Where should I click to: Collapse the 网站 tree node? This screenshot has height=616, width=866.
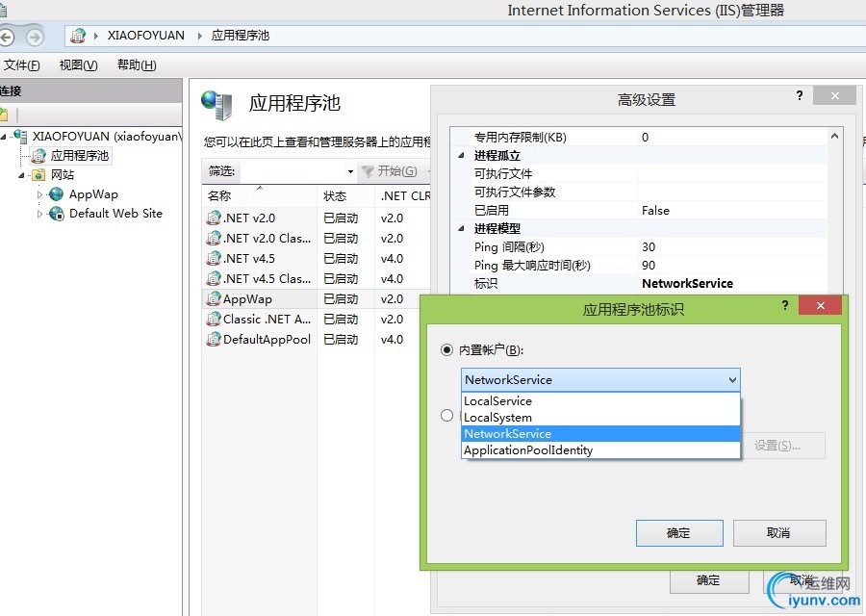[x=21, y=175]
